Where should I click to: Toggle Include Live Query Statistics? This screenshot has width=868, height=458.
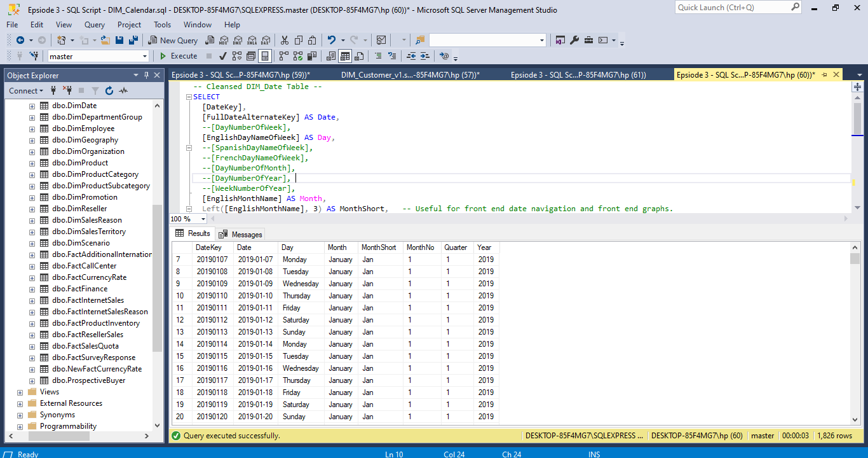pyautogui.click(x=297, y=56)
